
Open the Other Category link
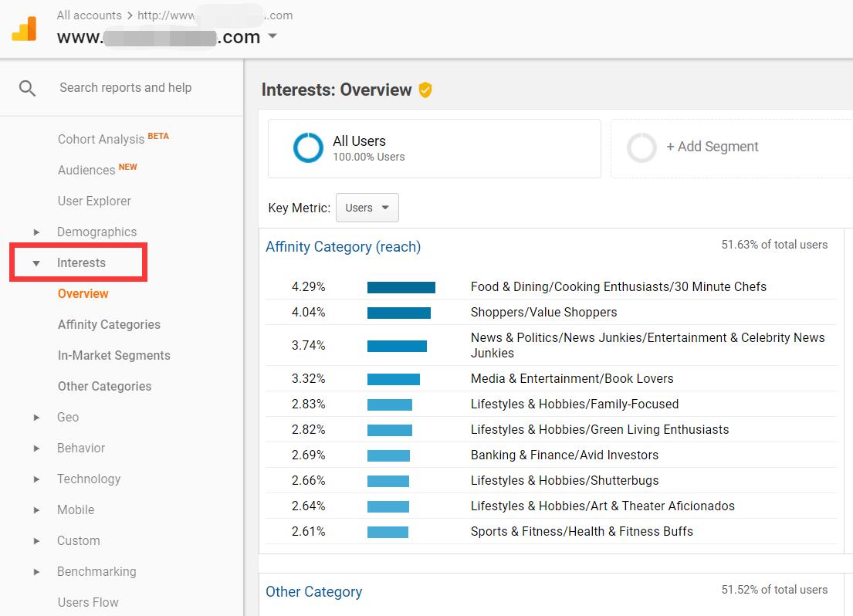(x=313, y=591)
